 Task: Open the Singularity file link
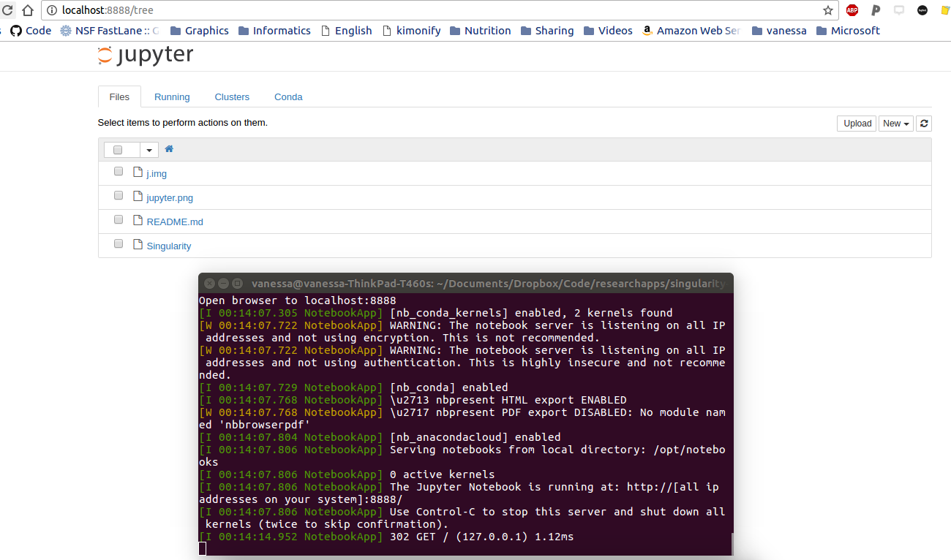pyautogui.click(x=169, y=246)
